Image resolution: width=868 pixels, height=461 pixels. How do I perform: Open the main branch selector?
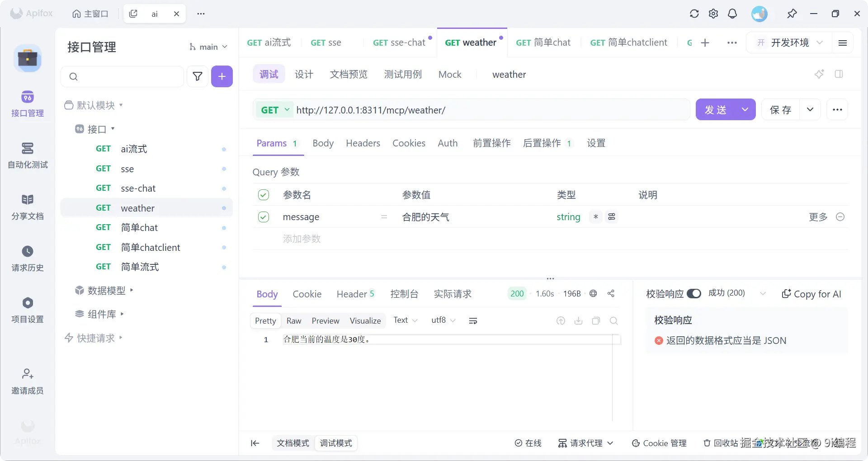pos(208,47)
